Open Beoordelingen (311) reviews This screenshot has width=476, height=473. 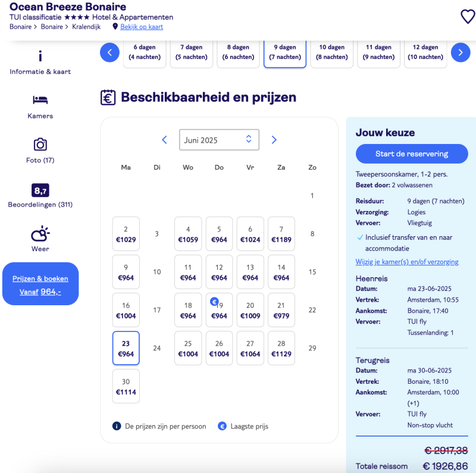pos(40,204)
